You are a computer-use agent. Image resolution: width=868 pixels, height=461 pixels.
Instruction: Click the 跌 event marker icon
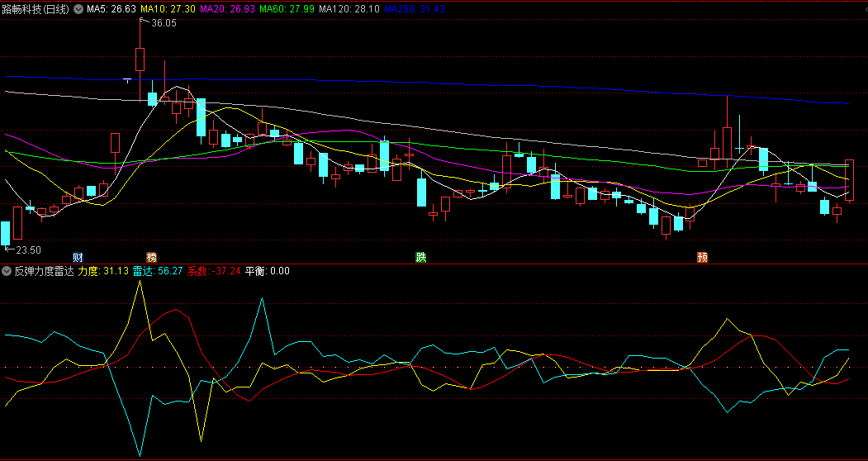(x=420, y=257)
